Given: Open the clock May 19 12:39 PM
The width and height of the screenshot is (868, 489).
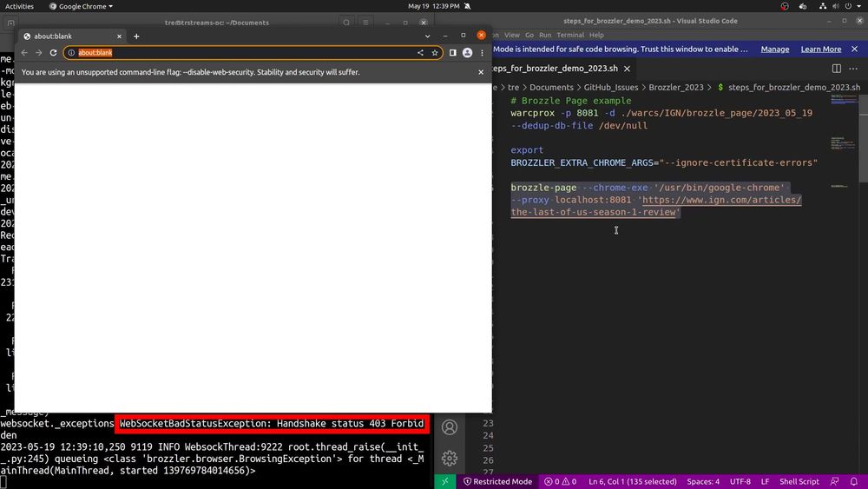Looking at the screenshot, I should [433, 6].
